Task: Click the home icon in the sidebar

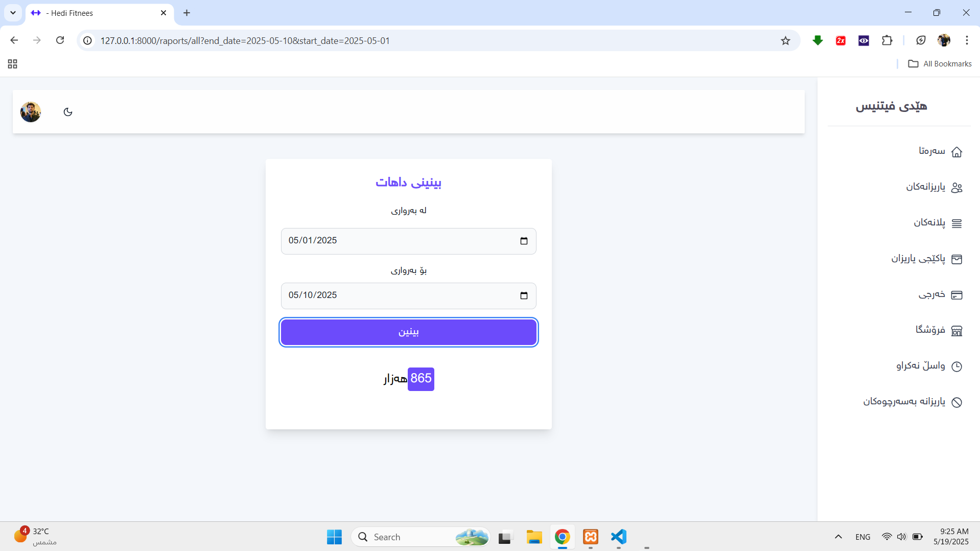Action: 956,152
